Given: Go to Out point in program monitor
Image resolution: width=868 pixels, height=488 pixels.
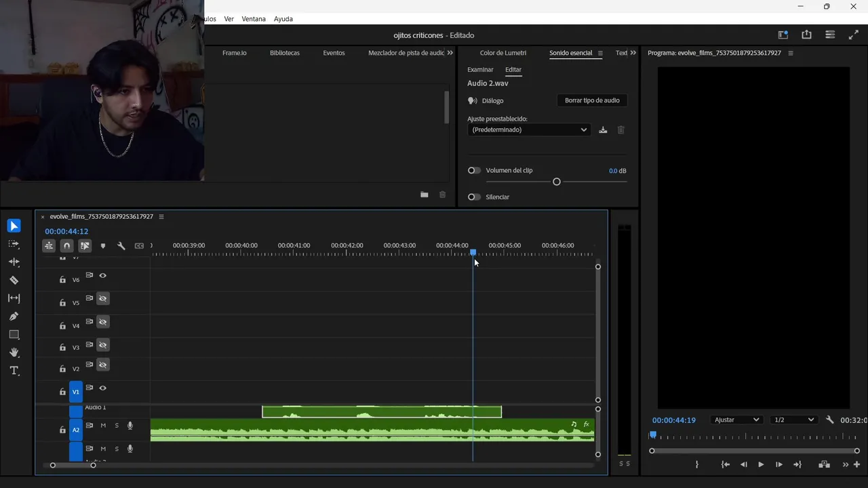Looking at the screenshot, I should 797,465.
